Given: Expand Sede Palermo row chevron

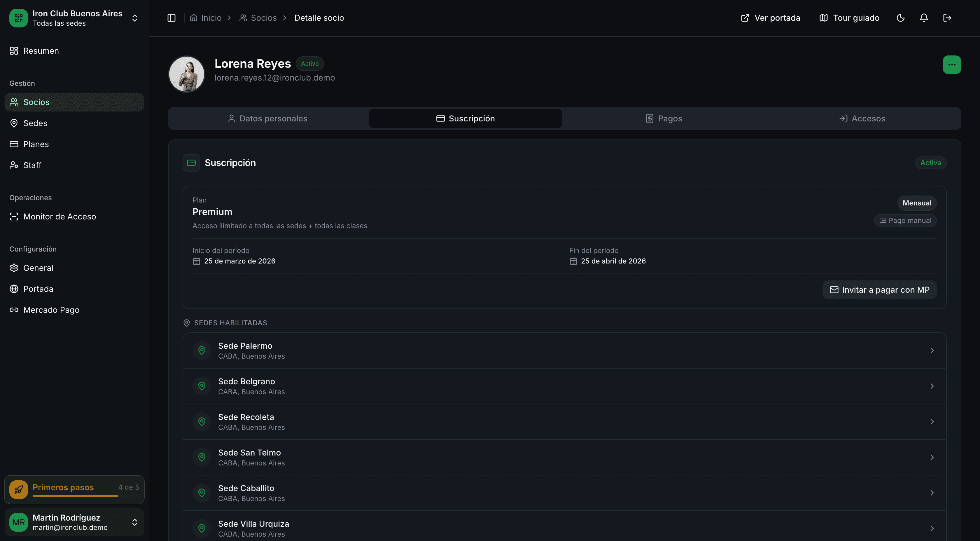Looking at the screenshot, I should coord(932,350).
